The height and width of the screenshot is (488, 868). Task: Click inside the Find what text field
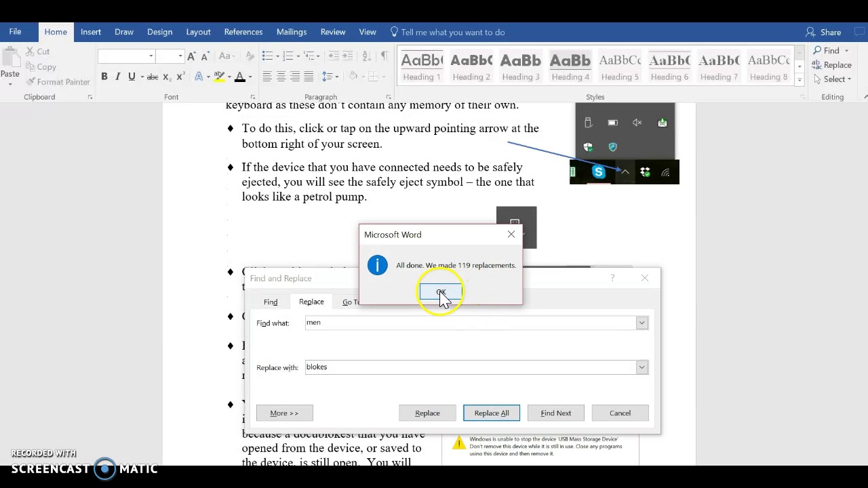(x=469, y=323)
